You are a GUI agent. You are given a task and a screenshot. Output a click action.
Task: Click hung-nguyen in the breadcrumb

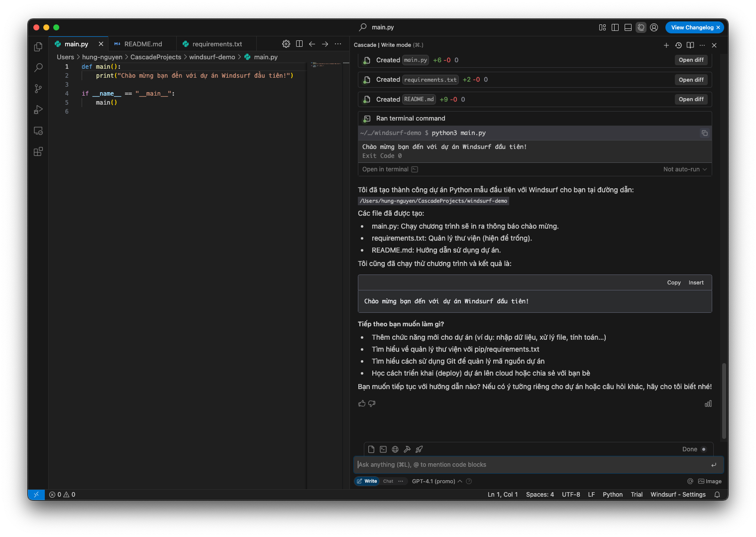click(102, 57)
